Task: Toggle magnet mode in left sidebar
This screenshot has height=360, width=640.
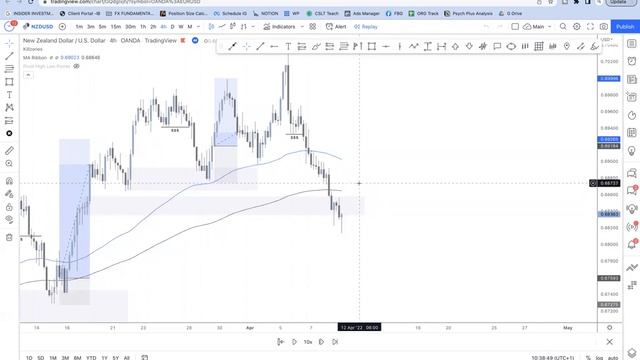Action: 9,181
